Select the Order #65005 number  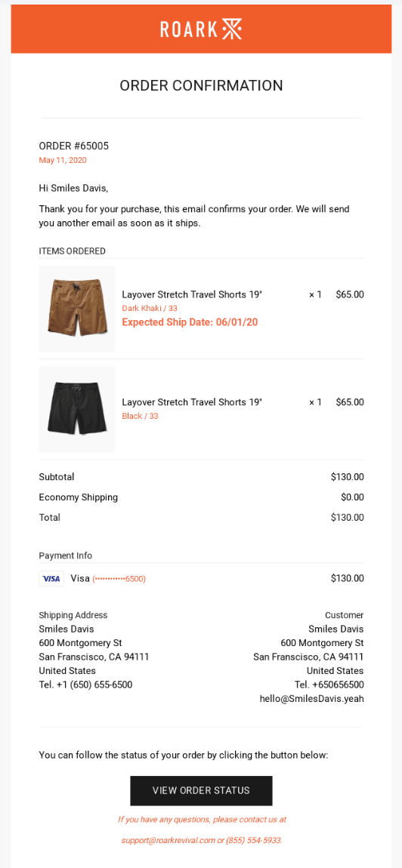[74, 146]
